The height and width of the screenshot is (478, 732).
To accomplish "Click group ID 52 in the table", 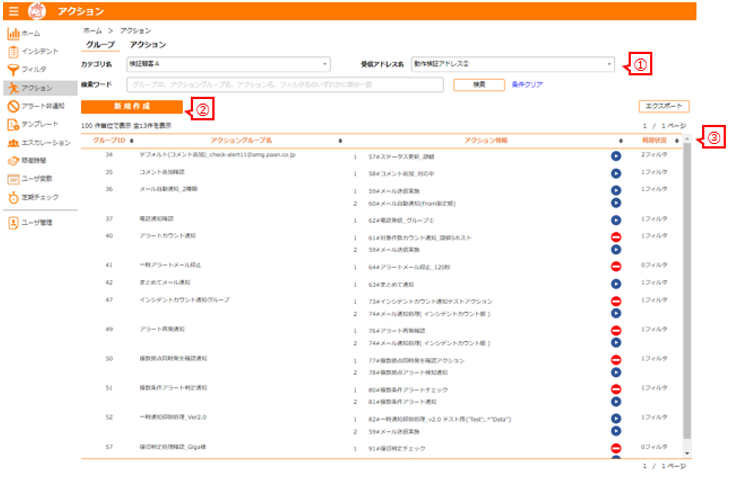I will (109, 417).
